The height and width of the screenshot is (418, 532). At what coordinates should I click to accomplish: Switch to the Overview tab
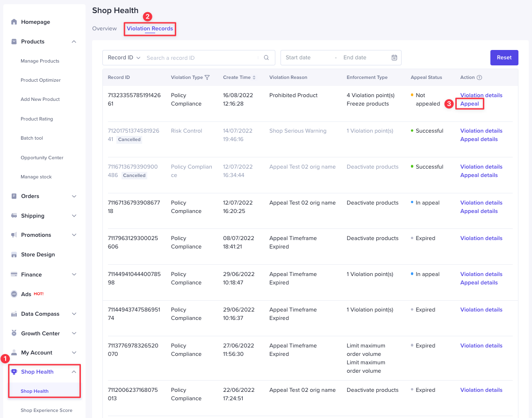click(x=104, y=28)
